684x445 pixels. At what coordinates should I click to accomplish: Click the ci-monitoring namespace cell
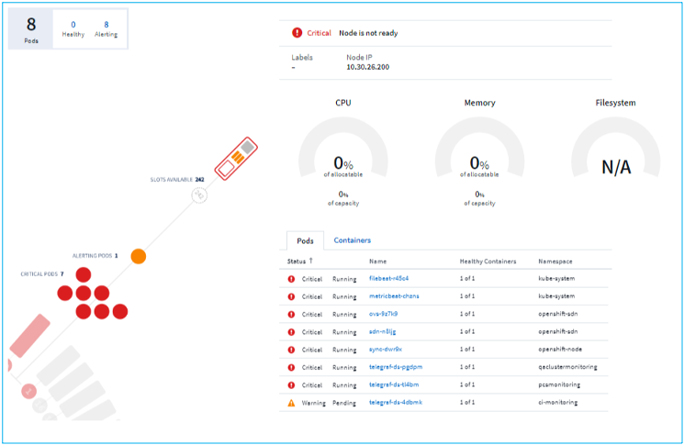(x=557, y=402)
